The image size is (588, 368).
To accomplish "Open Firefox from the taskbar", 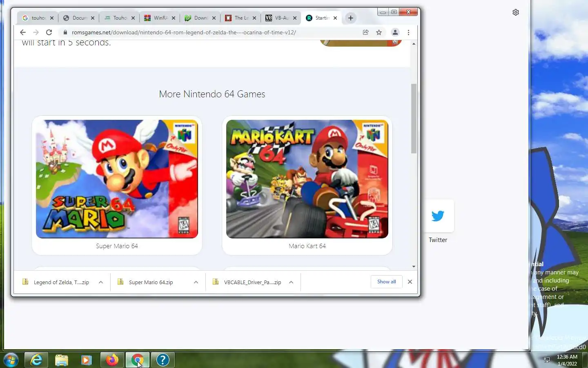I will point(112,360).
